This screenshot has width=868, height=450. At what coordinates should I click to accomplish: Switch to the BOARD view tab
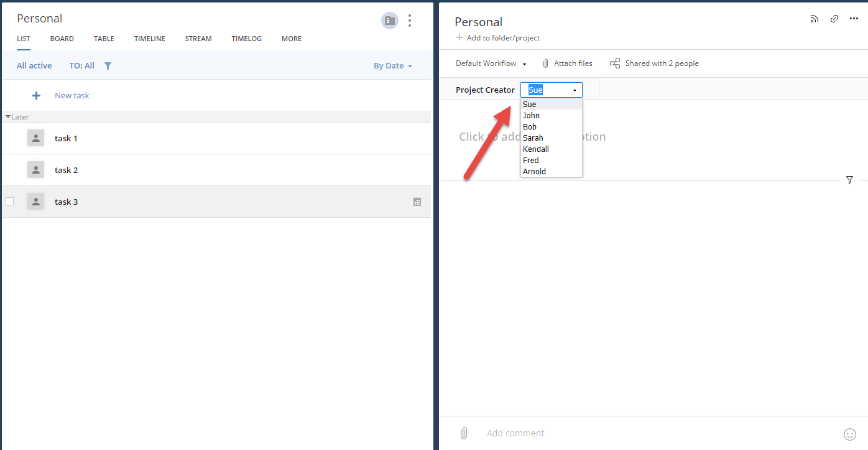pyautogui.click(x=62, y=39)
